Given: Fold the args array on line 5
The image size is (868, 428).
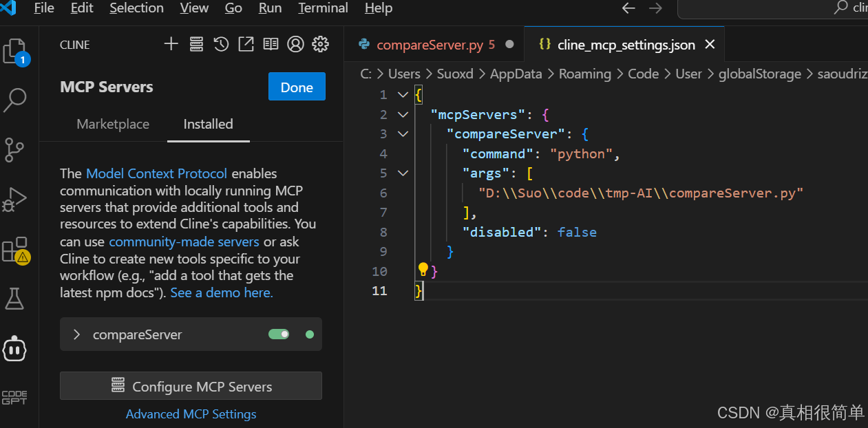Looking at the screenshot, I should pyautogui.click(x=403, y=173).
